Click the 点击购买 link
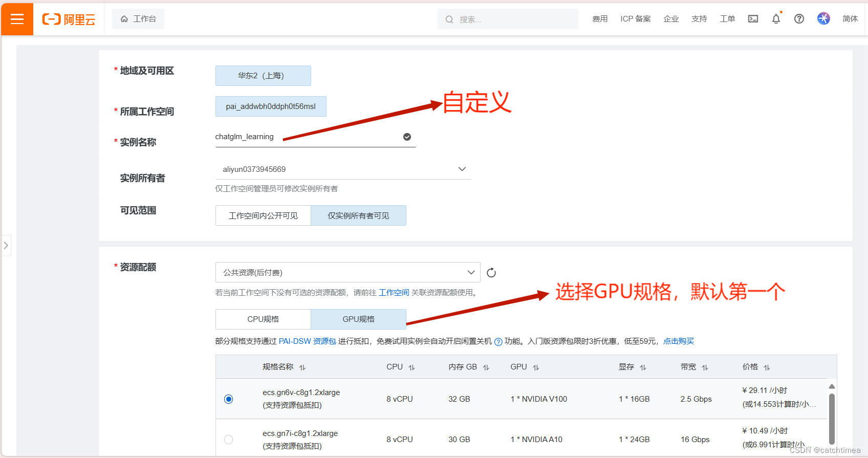The height and width of the screenshot is (458, 868). 679,341
